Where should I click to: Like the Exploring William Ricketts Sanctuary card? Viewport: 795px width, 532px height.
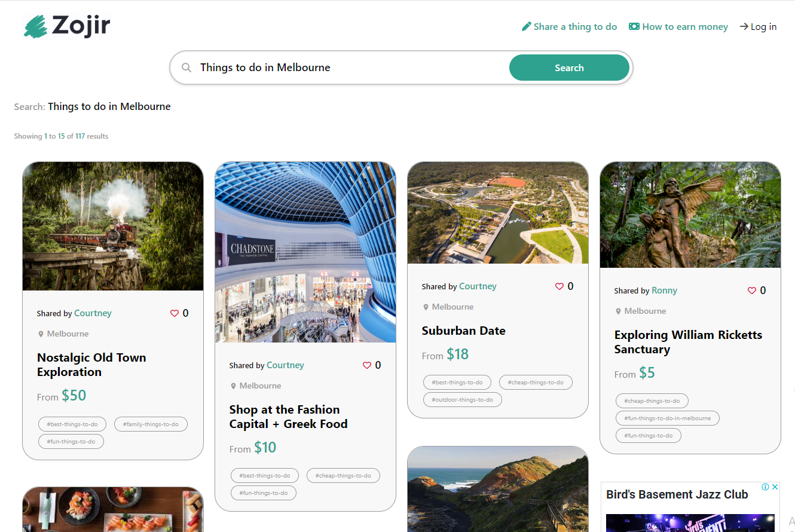[x=752, y=291]
